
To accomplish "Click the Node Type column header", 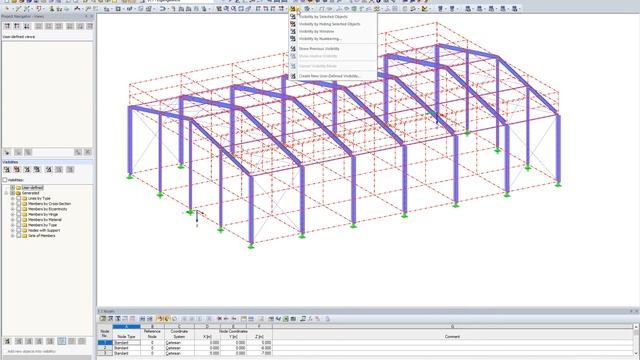I will 126,337.
